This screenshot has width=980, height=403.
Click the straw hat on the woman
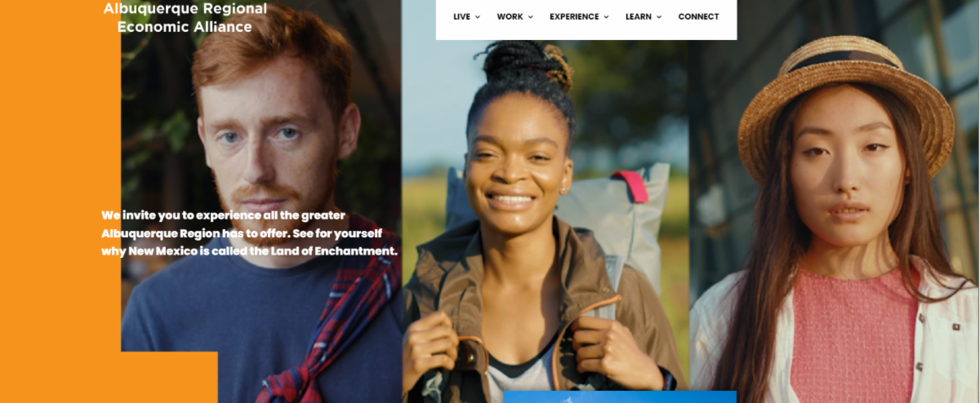(845, 102)
